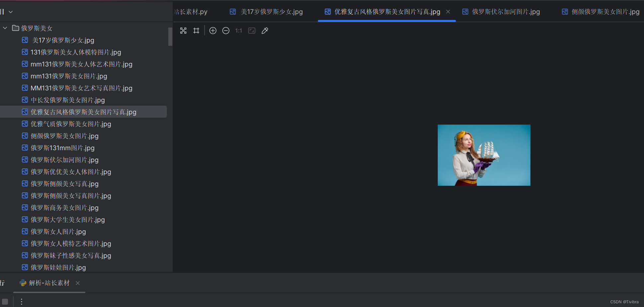Click the zoom-to-fit icon in the viewer toolbar

click(x=183, y=31)
